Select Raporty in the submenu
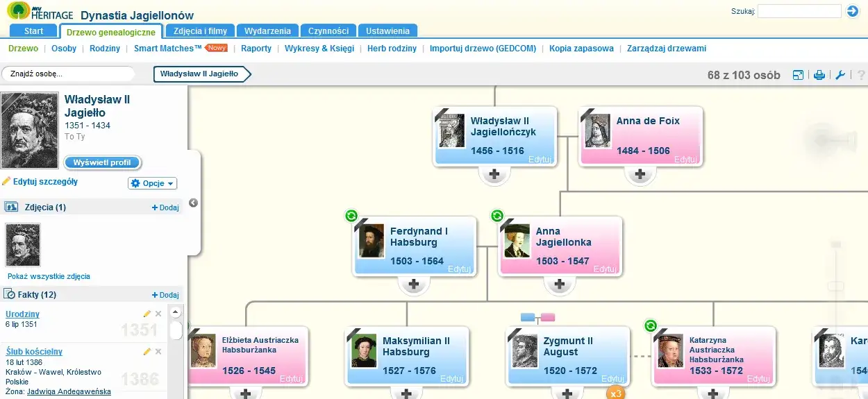The height and width of the screenshot is (399, 868). coord(256,49)
